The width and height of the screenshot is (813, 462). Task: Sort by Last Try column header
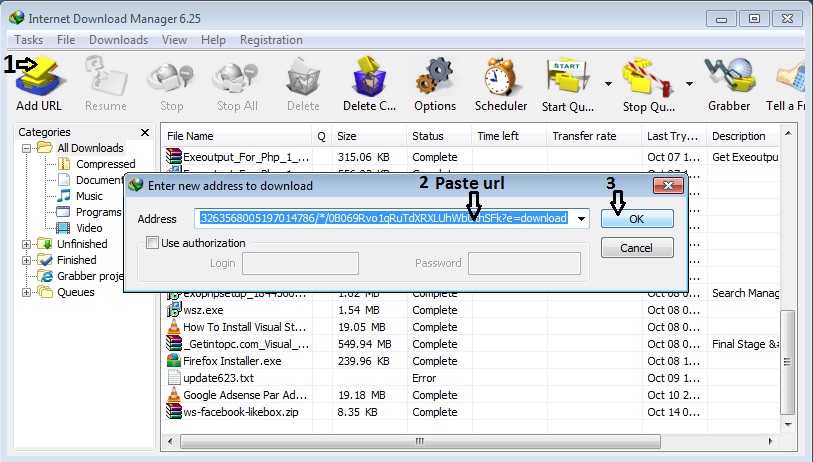click(673, 136)
